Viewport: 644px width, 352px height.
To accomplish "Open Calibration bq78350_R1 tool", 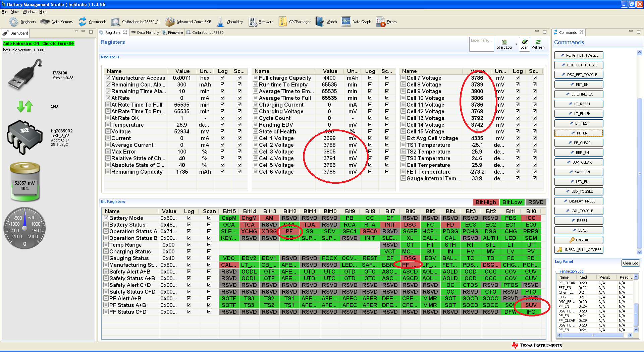I will pos(136,22).
